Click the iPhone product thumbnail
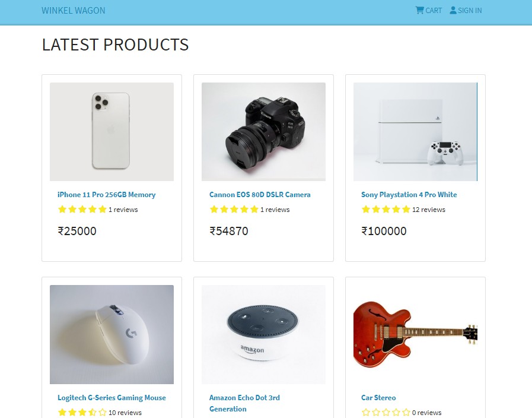The height and width of the screenshot is (418, 532). tap(112, 131)
